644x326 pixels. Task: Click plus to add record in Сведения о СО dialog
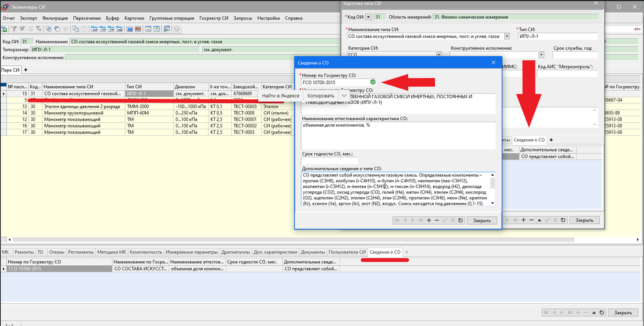click(428, 220)
